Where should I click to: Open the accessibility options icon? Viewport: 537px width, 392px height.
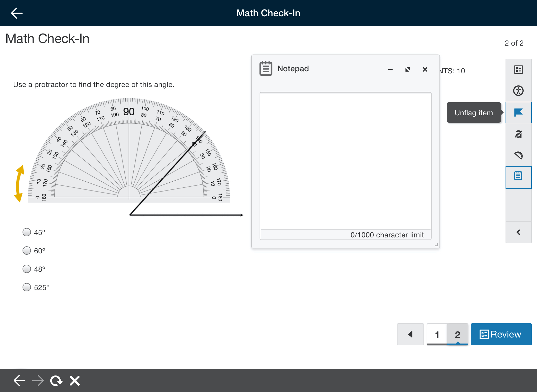tap(518, 91)
